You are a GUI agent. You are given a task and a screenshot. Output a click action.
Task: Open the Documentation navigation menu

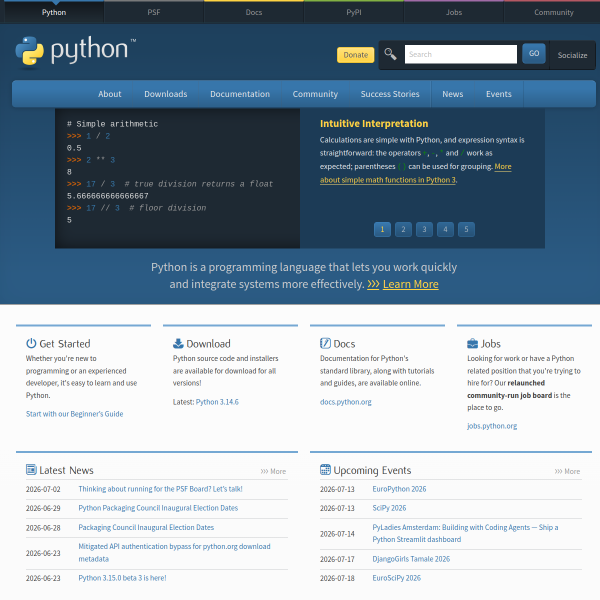(240, 94)
